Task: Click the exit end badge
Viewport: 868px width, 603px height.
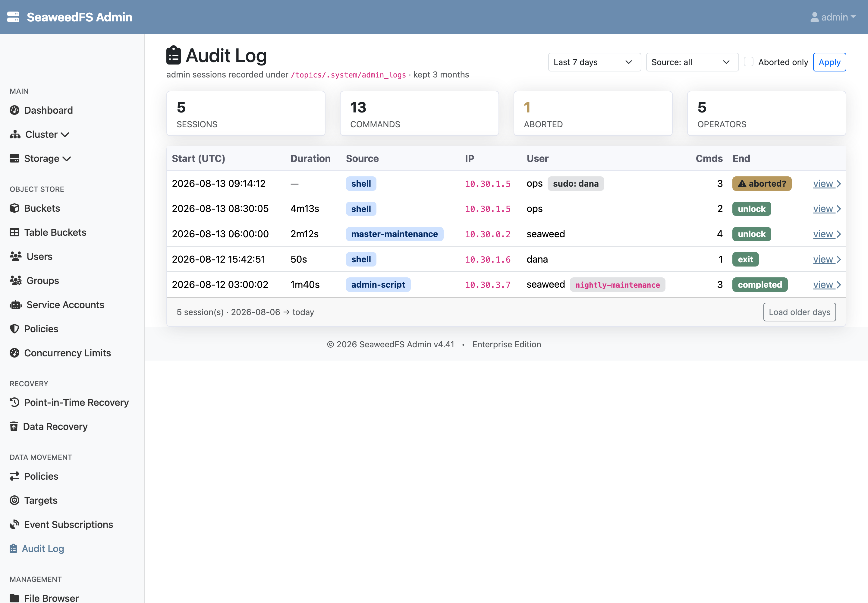Action: coord(745,260)
